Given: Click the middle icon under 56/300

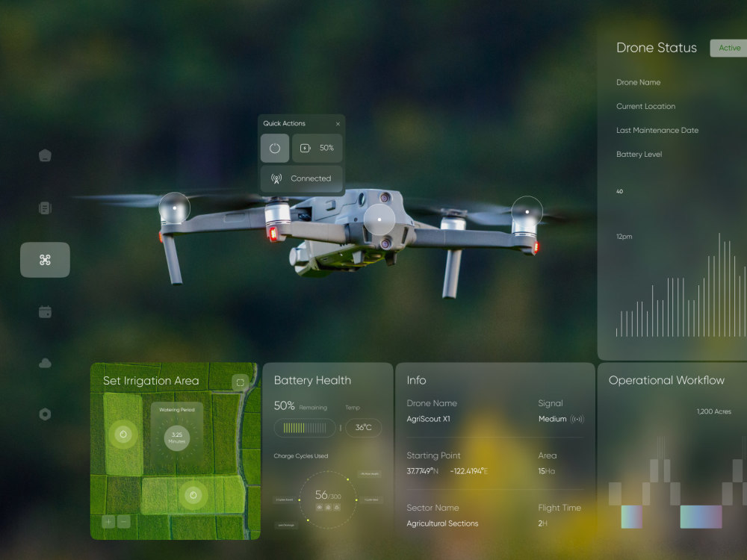Looking at the screenshot, I should [328, 508].
